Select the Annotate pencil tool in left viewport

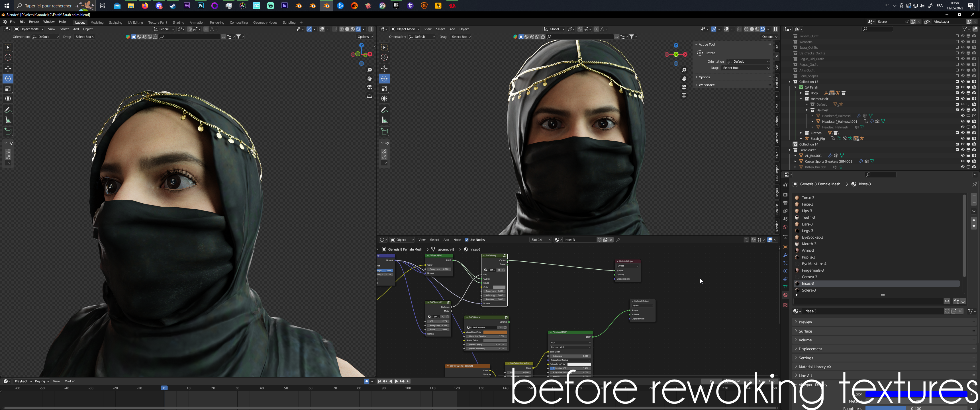8,110
